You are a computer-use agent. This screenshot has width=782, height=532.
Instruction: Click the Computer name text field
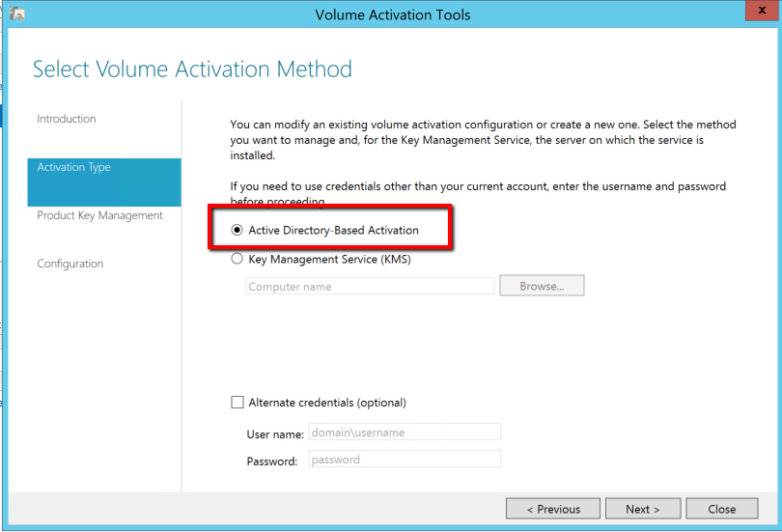click(x=370, y=287)
